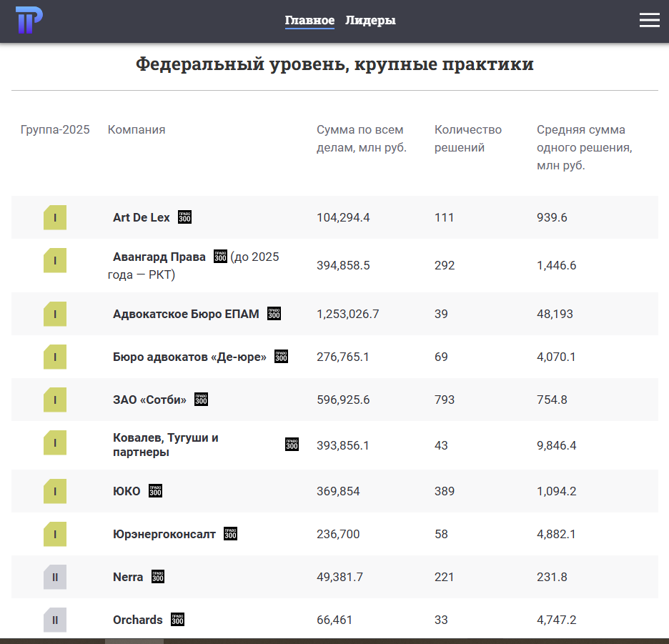Click the group I badge for ЮКО
Image resolution: width=669 pixels, height=644 pixels.
[x=55, y=491]
